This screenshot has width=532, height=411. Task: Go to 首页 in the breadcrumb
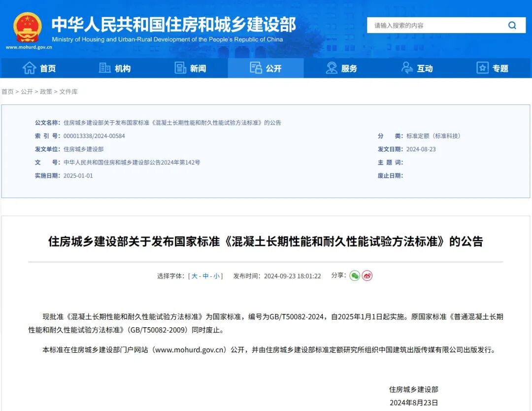(7, 92)
